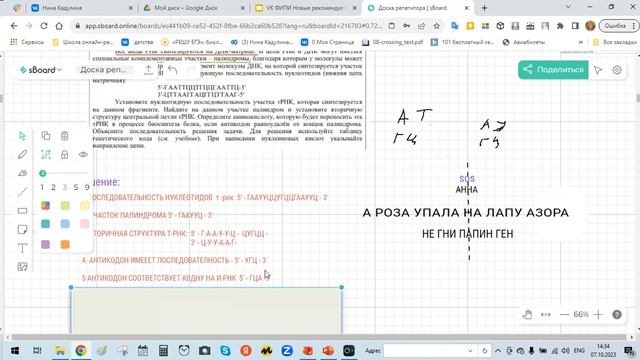Pick the purple color swatch
640x360 pixels.
pos(45,244)
